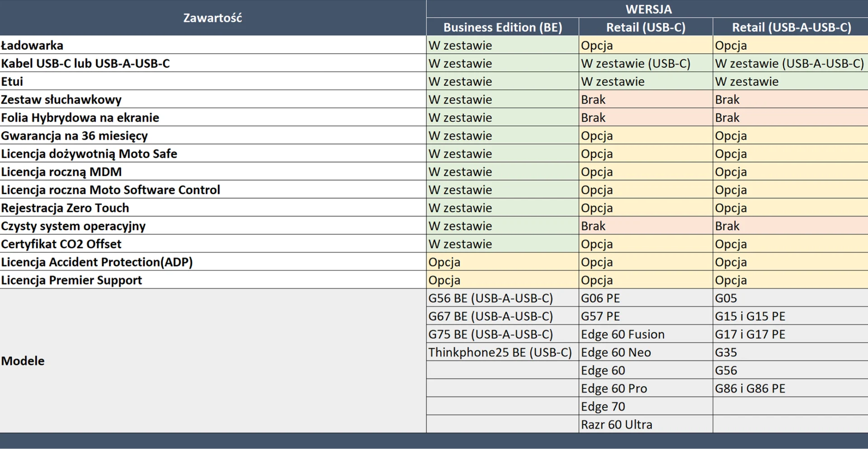The height and width of the screenshot is (449, 868).
Task: Select the "G17 i G17 PE" model cell
Action: pyautogui.click(x=791, y=335)
